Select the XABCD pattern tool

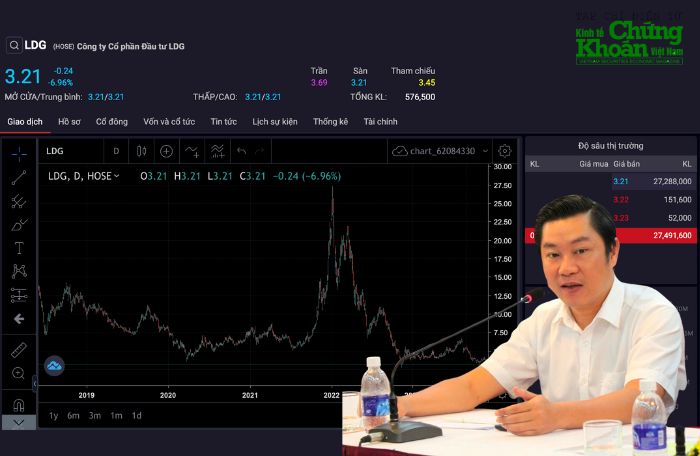tap(19, 272)
